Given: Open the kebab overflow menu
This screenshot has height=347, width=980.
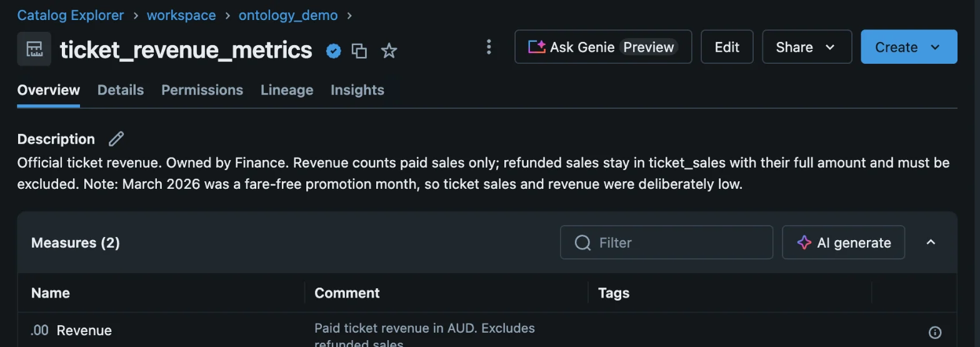Looking at the screenshot, I should click(x=489, y=47).
